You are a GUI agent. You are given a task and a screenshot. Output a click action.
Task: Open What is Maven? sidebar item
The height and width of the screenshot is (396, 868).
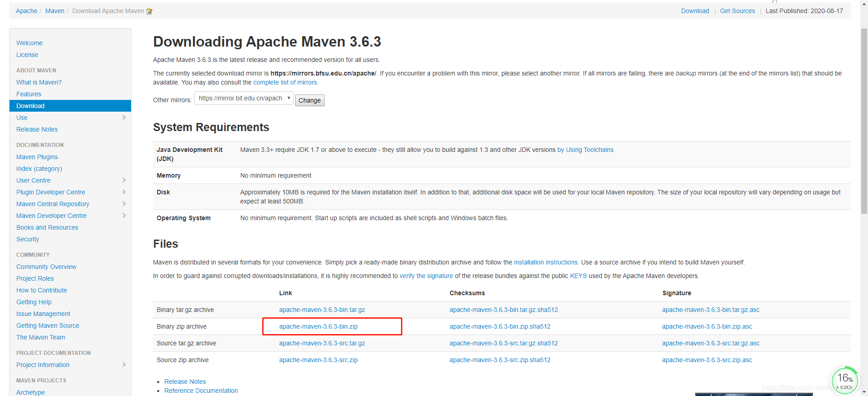pyautogui.click(x=39, y=82)
